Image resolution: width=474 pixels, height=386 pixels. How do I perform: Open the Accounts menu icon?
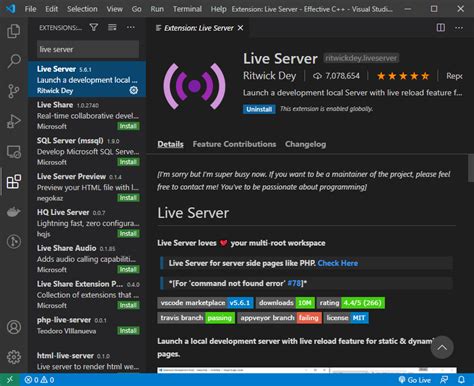coord(14,327)
